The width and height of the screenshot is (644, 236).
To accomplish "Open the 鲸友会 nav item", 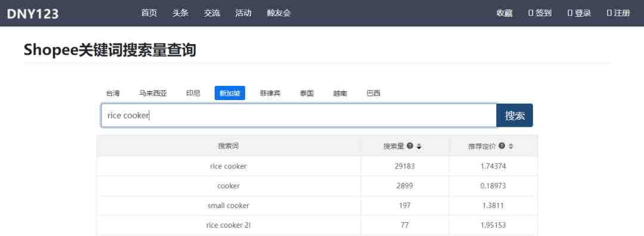I will click(x=278, y=13).
